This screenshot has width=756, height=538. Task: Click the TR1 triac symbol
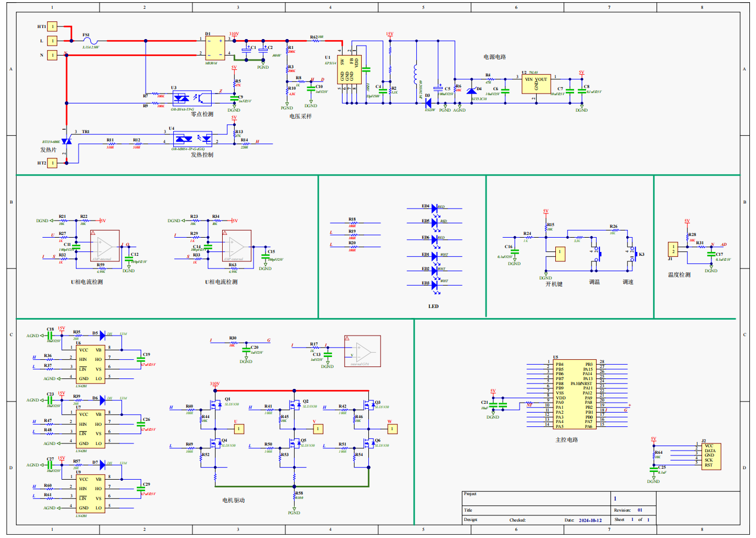[x=67, y=142]
